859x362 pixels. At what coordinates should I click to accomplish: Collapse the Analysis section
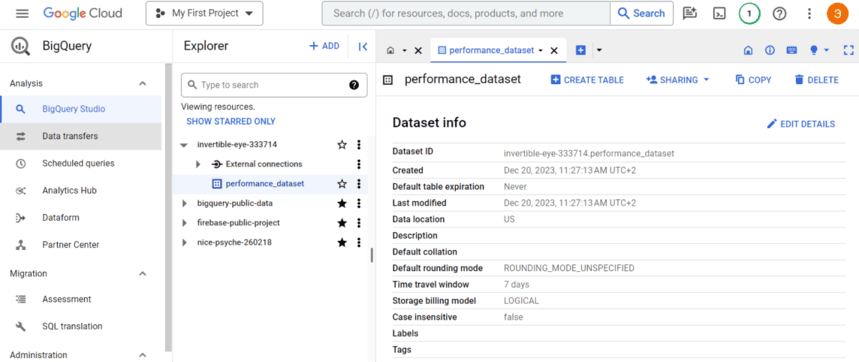142,84
